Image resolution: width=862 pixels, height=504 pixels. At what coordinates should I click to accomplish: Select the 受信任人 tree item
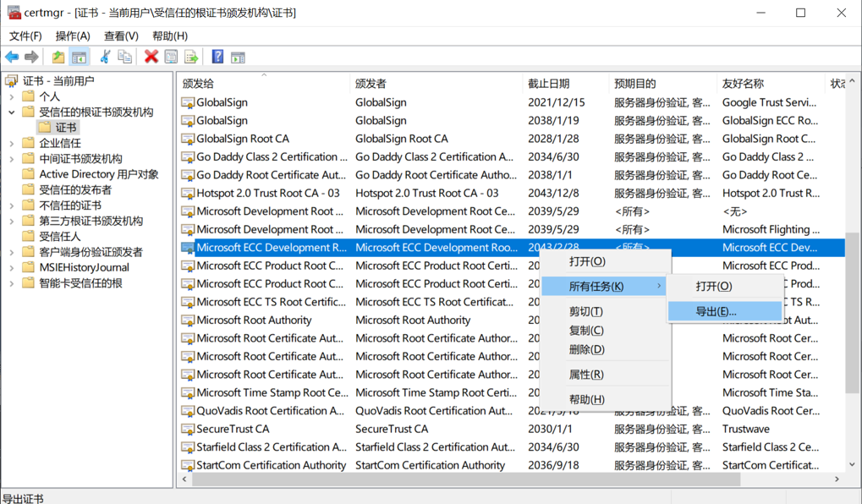coord(60,237)
